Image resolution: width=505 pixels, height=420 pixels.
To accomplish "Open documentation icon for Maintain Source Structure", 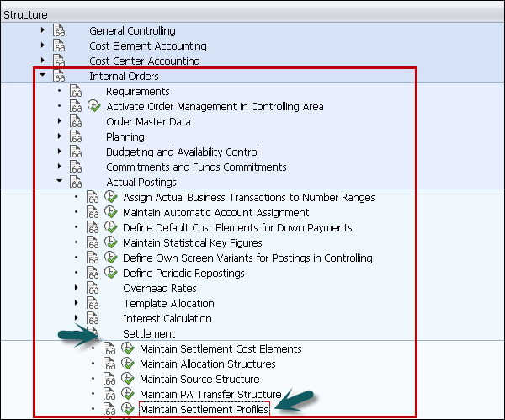I will click(110, 380).
